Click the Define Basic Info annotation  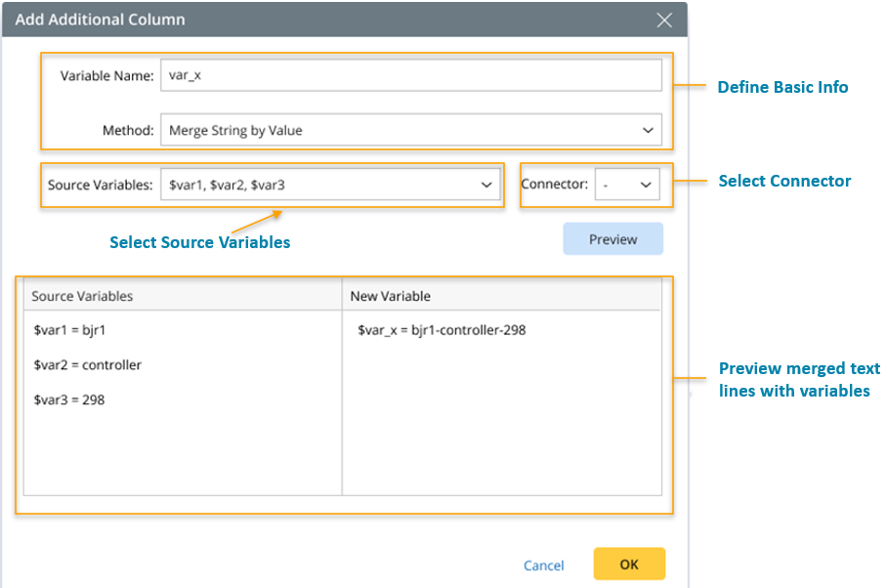(782, 87)
